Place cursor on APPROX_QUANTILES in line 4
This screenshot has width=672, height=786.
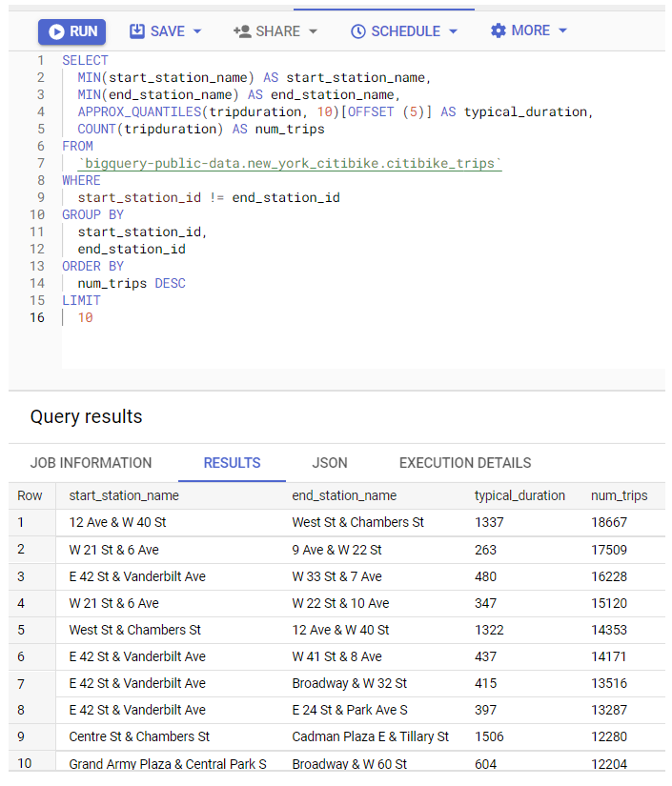139,111
